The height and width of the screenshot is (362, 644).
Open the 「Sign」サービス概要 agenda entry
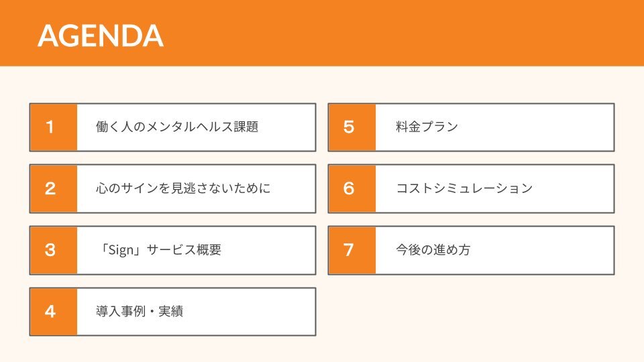coord(160,250)
